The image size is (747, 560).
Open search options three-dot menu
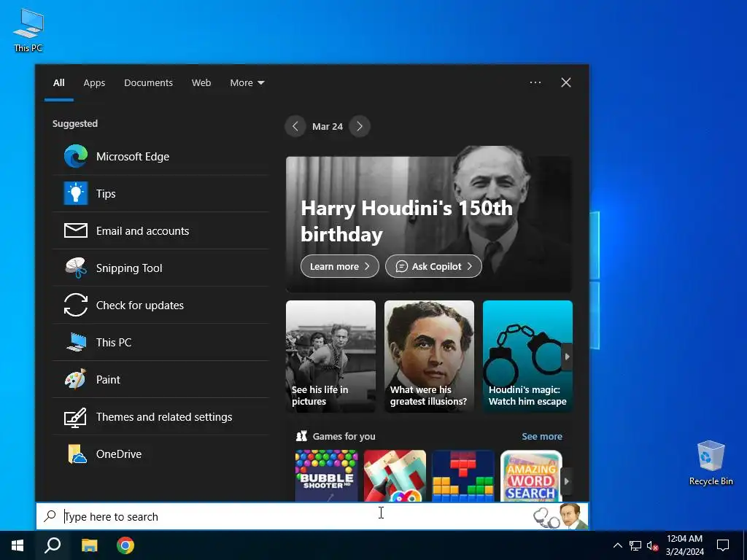click(x=535, y=82)
